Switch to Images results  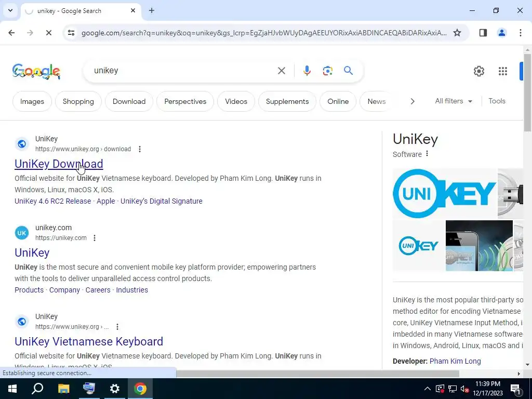click(32, 101)
